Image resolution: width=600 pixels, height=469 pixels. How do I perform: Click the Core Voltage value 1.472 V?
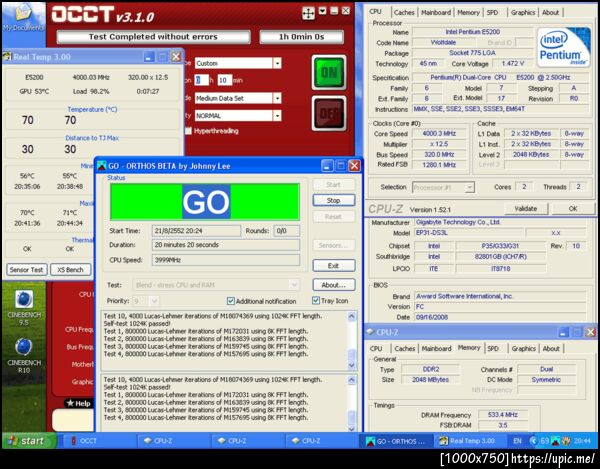pyautogui.click(x=512, y=63)
